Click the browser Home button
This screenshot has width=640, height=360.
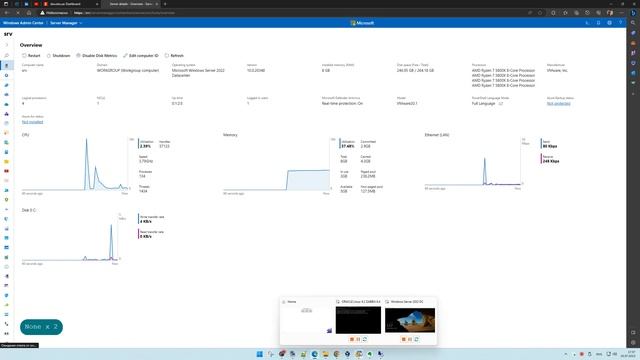pyautogui.click(x=29, y=13)
